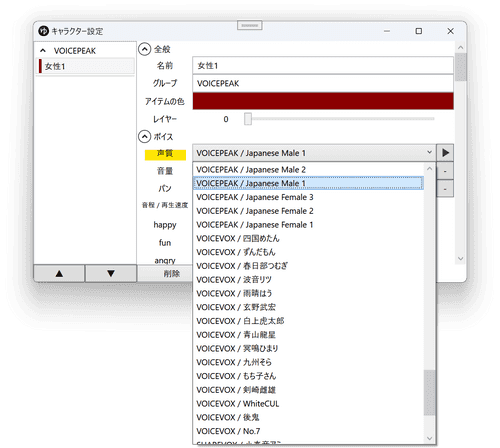Pick VOICEVOX / ずんだもん voice
Screen dimensions: 500x448
coord(308,252)
